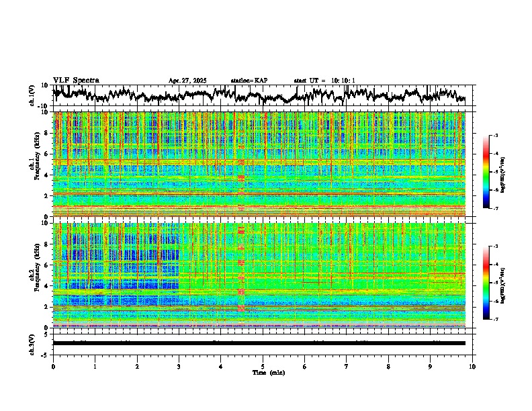Select the date text "Apr. 27, 2025"
Screen dimensions: 532x411
(x=187, y=81)
